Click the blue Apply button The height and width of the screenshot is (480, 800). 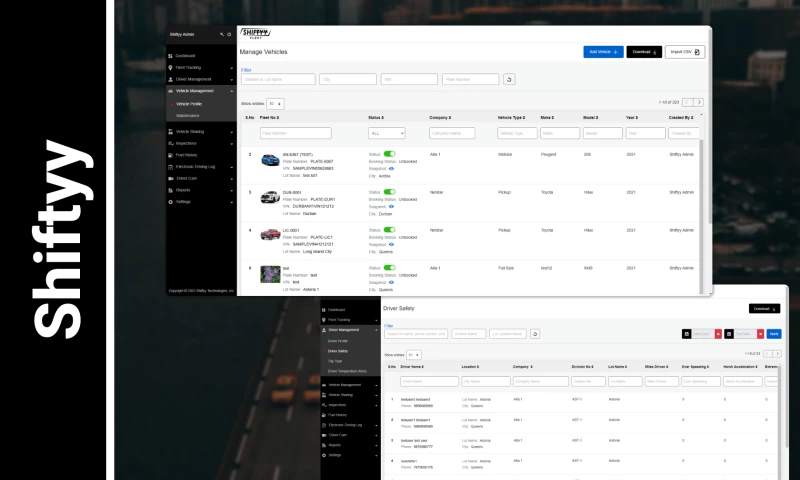(x=774, y=334)
